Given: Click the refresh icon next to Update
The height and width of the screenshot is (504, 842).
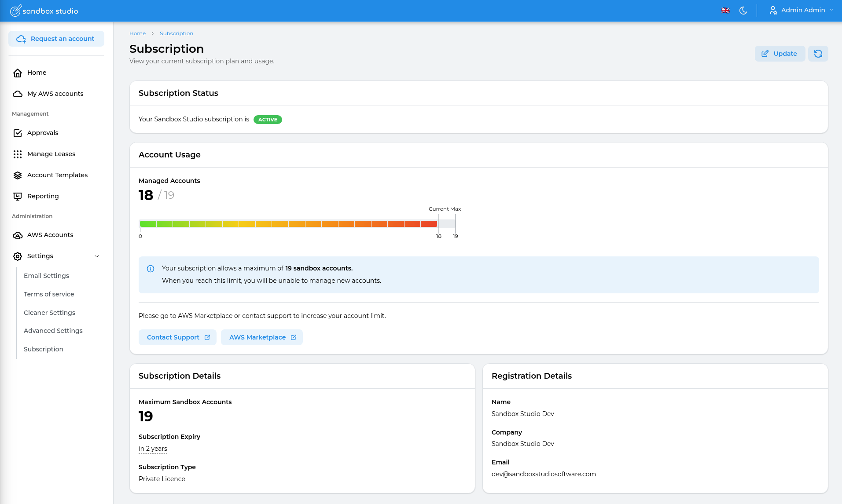Looking at the screenshot, I should (x=818, y=54).
